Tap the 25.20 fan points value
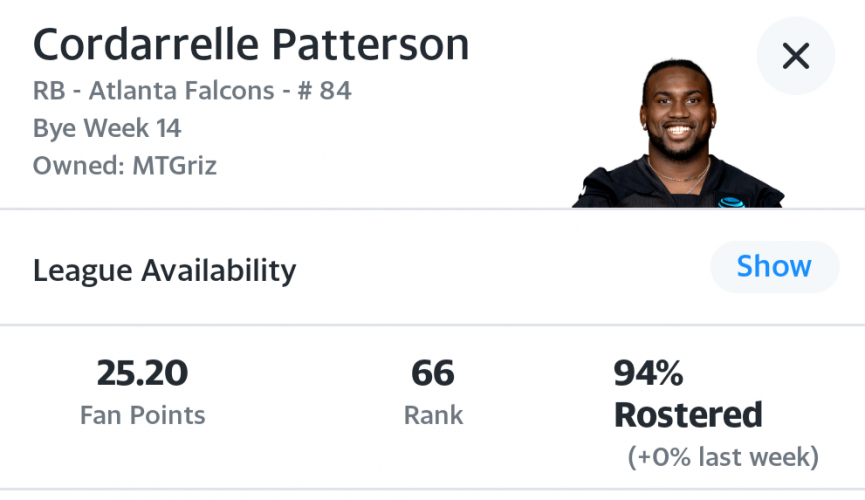Screen dimensions: 865x500 [x=142, y=373]
